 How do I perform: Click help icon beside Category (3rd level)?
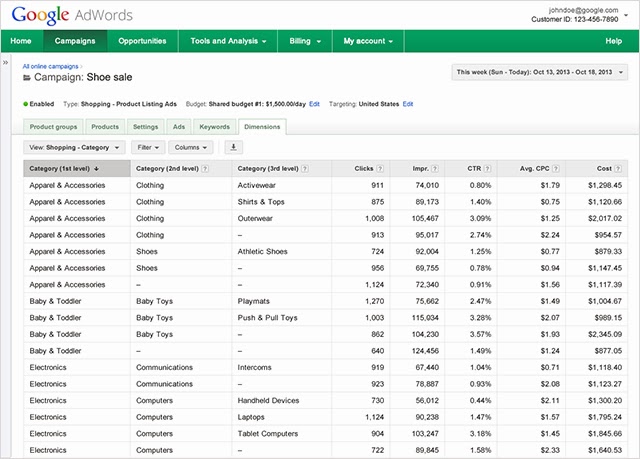tap(304, 169)
